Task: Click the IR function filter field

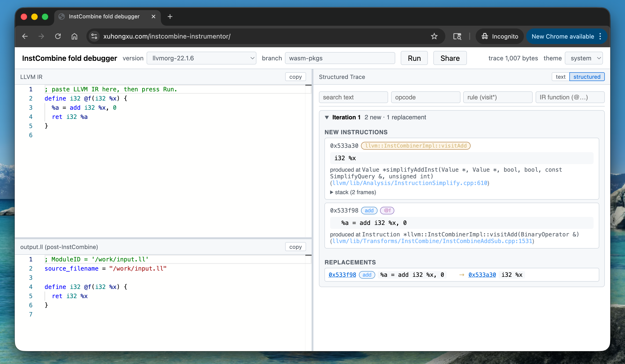Action: pos(570,97)
